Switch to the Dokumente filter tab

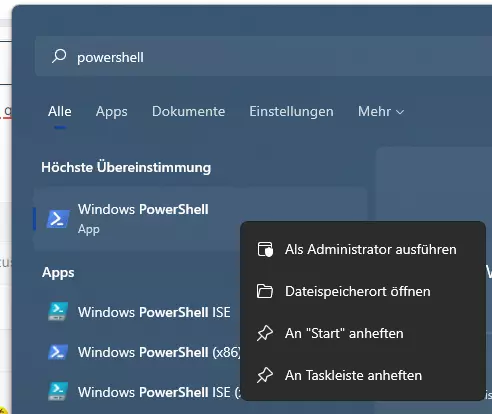pyautogui.click(x=188, y=111)
